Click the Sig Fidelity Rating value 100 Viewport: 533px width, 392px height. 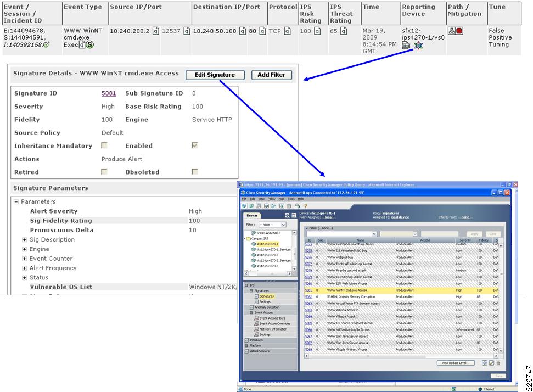(194, 221)
